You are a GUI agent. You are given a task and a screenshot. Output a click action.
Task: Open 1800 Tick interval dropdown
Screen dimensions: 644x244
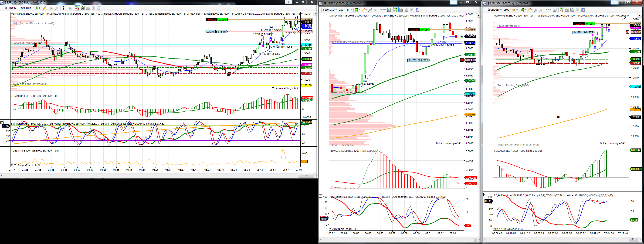(x=511, y=10)
